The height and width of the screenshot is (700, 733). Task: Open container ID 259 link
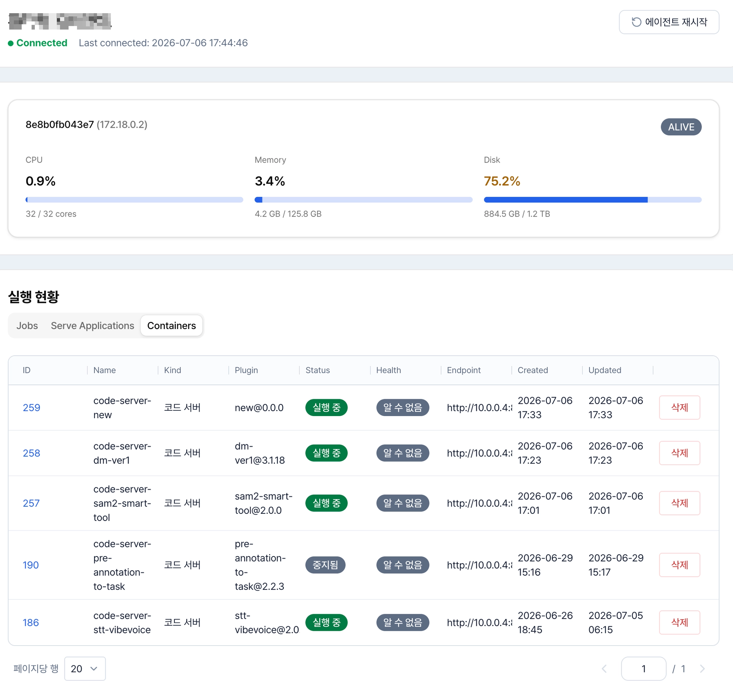[x=31, y=407]
